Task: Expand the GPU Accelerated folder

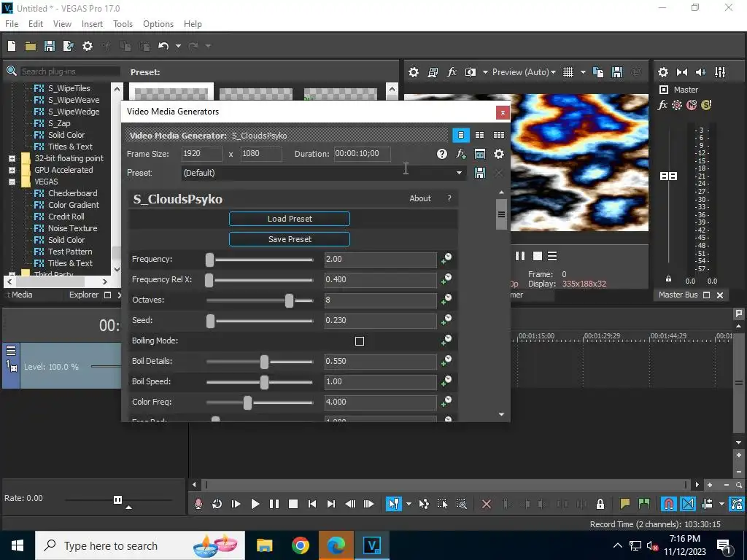Action: [12, 170]
